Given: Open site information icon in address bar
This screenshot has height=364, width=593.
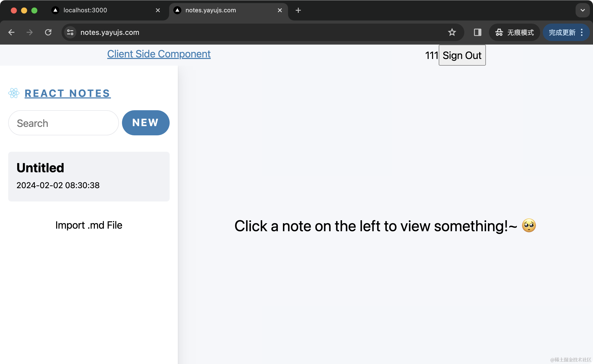Looking at the screenshot, I should tap(70, 32).
